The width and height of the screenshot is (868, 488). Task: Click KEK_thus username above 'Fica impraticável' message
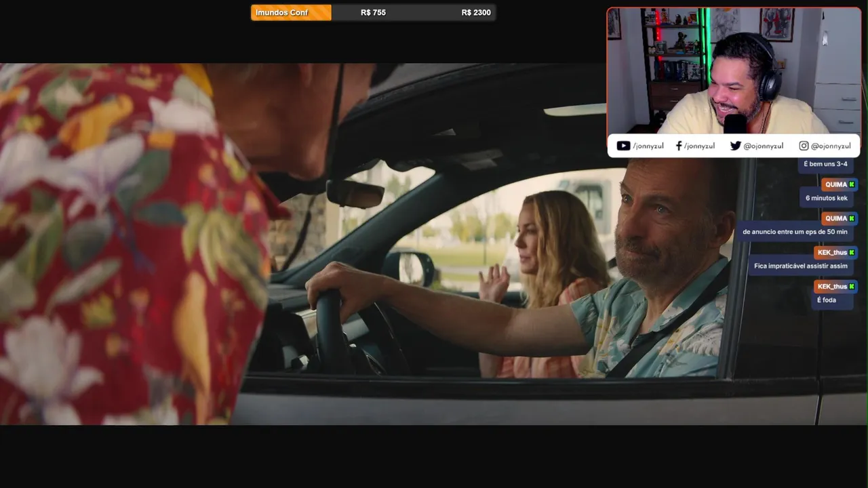832,252
